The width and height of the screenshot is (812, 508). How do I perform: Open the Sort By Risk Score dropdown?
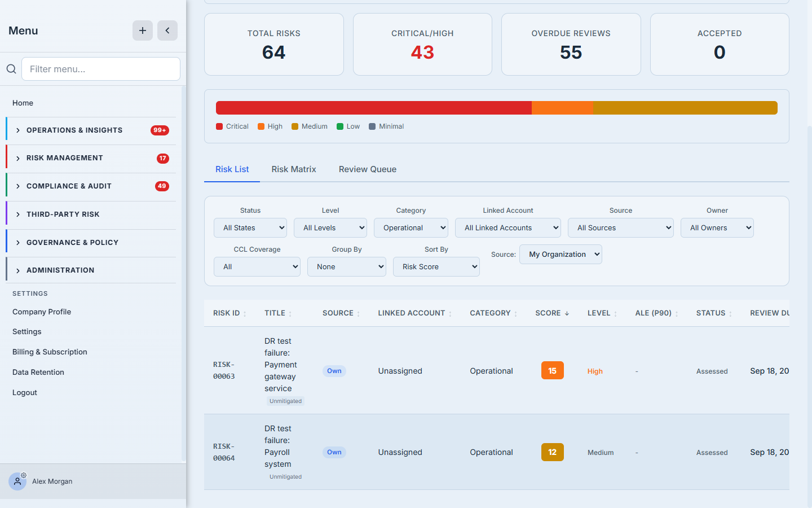[436, 267]
